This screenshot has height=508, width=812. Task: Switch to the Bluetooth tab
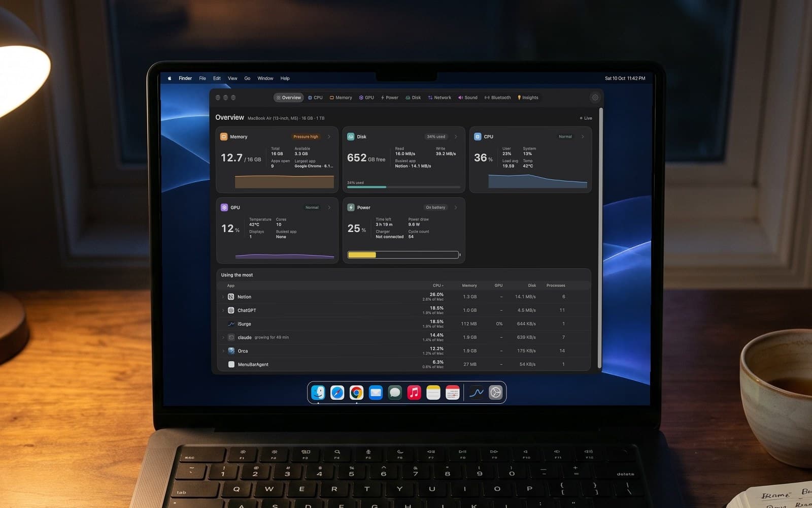point(497,98)
